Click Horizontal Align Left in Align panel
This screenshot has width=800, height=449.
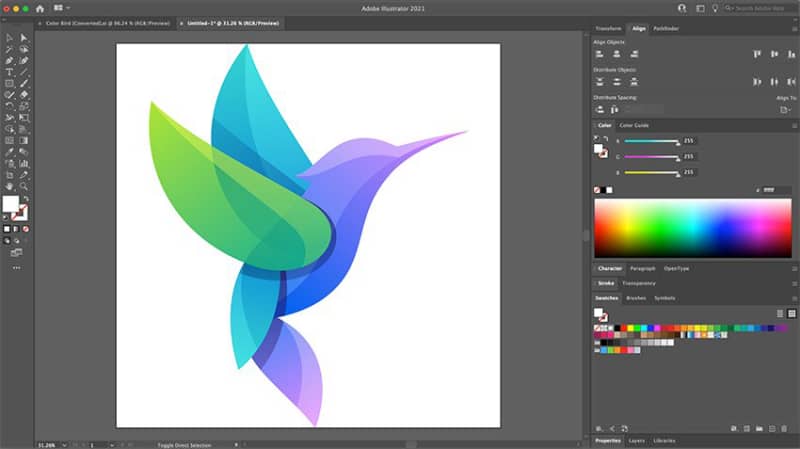(x=599, y=54)
